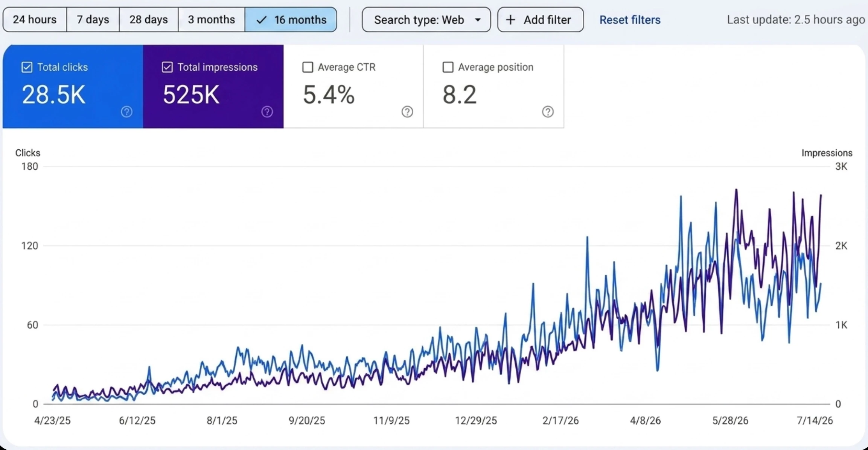Click the 2/17/26 date label

click(560, 420)
